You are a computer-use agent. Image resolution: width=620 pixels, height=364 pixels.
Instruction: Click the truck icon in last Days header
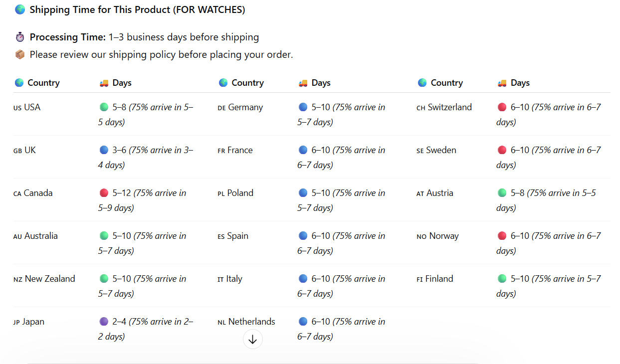[x=502, y=83]
